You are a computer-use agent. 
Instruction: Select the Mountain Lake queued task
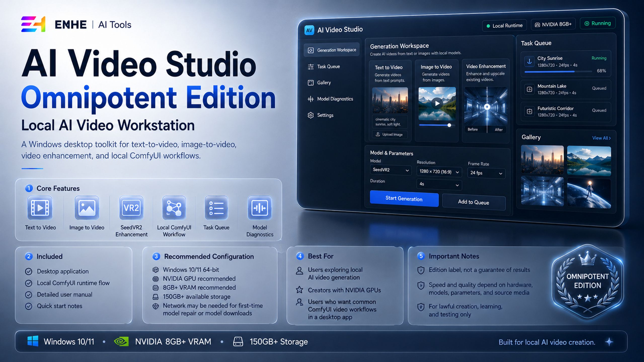566,89
